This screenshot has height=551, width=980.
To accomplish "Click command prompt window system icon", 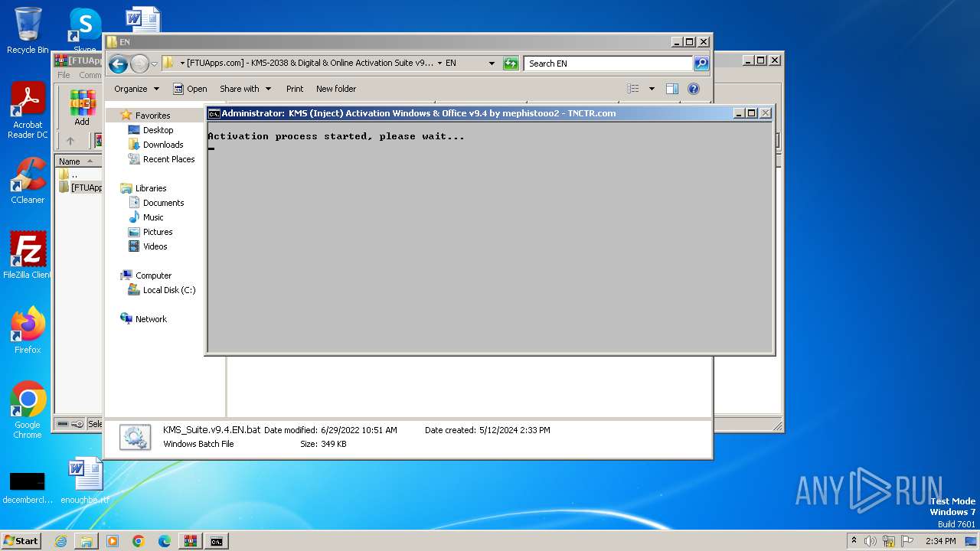I will [214, 113].
